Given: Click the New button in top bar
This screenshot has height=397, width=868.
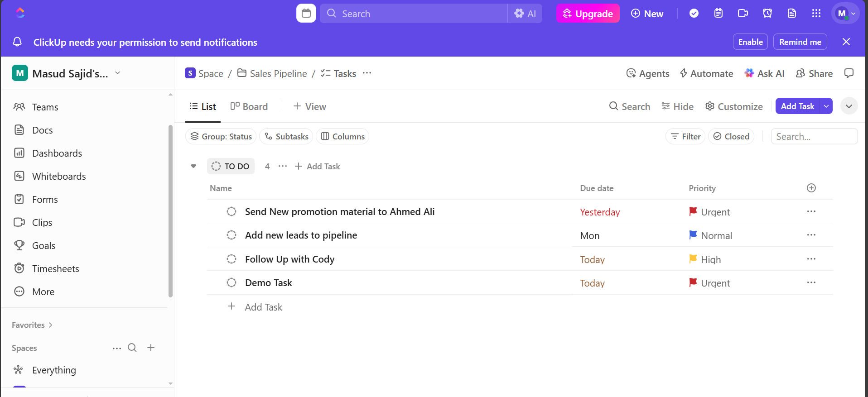Looking at the screenshot, I should pos(647,14).
